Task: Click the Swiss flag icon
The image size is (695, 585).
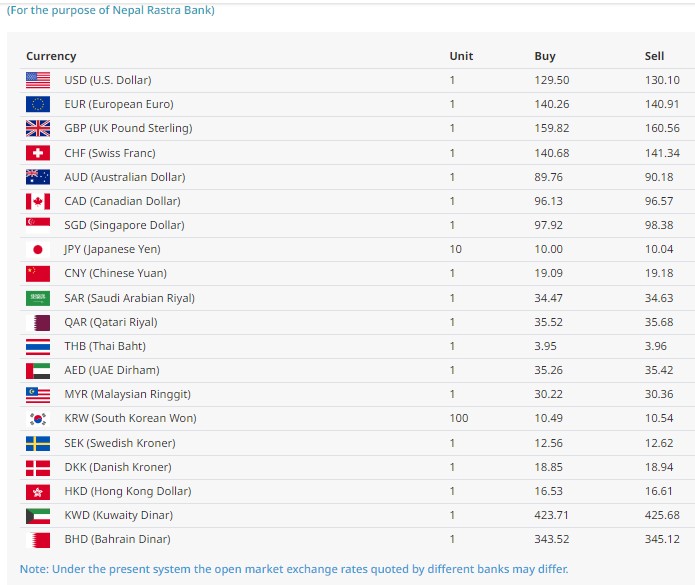Action: (38, 153)
